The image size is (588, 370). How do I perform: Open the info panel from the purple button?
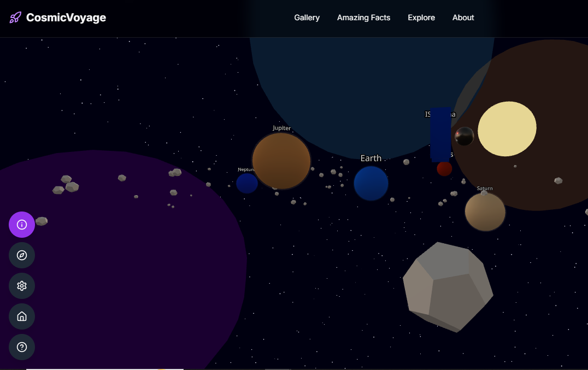point(22,225)
